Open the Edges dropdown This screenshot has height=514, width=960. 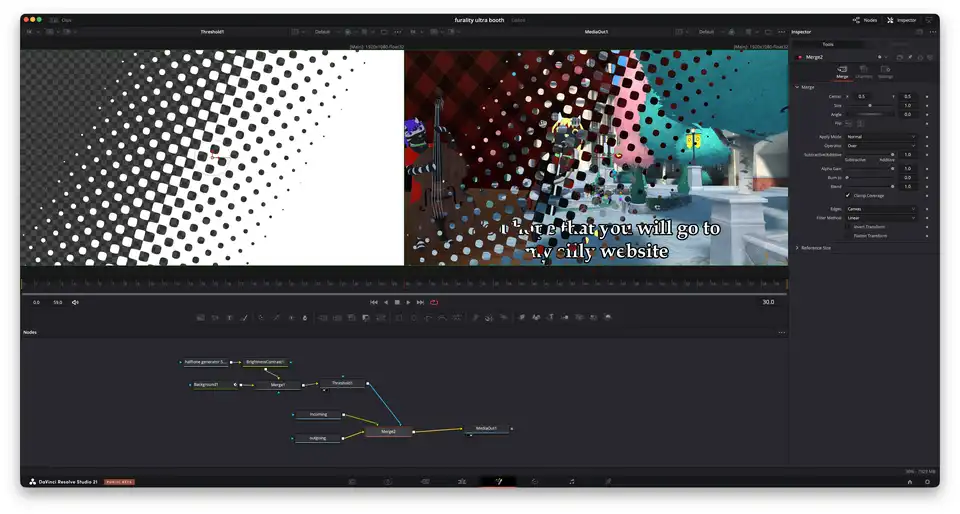click(x=881, y=209)
